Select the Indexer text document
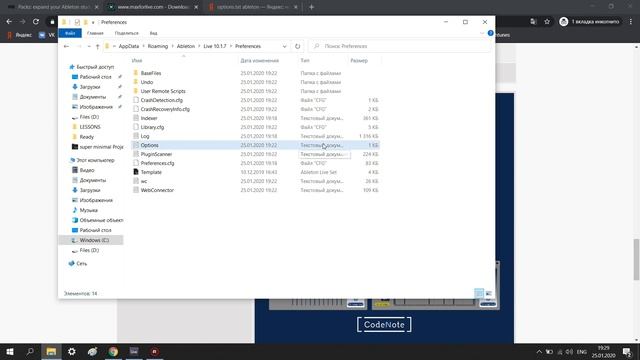Screen dimensions: 640x360 tap(149, 118)
